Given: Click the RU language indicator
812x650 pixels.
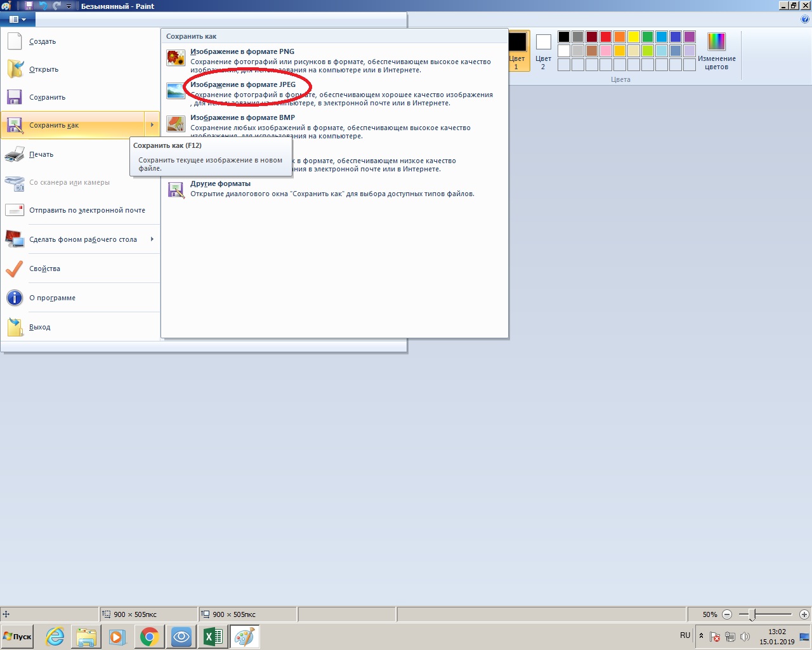Looking at the screenshot, I should 685,635.
